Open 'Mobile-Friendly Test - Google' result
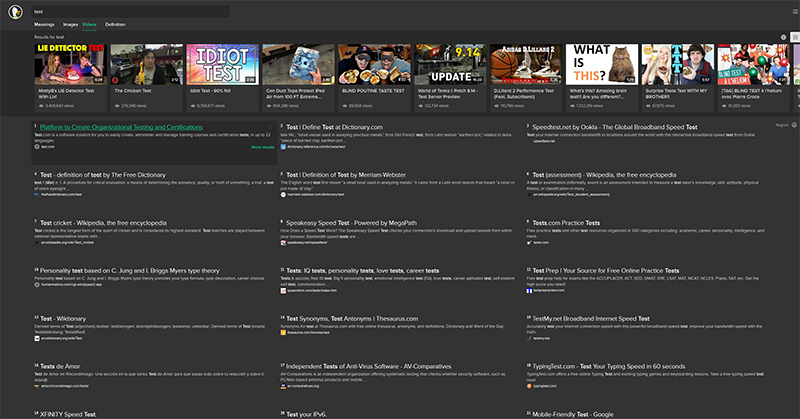The height and width of the screenshot is (419, 800). pos(573,414)
